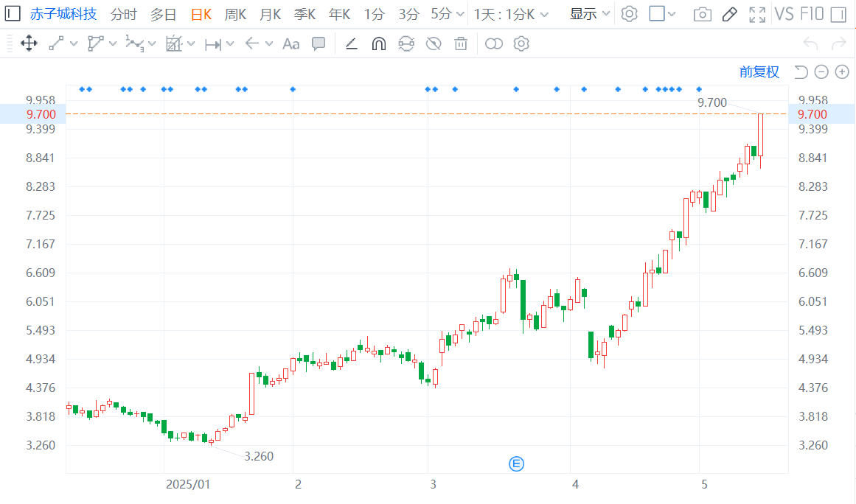Click the 前复权 adjustment link

click(759, 72)
